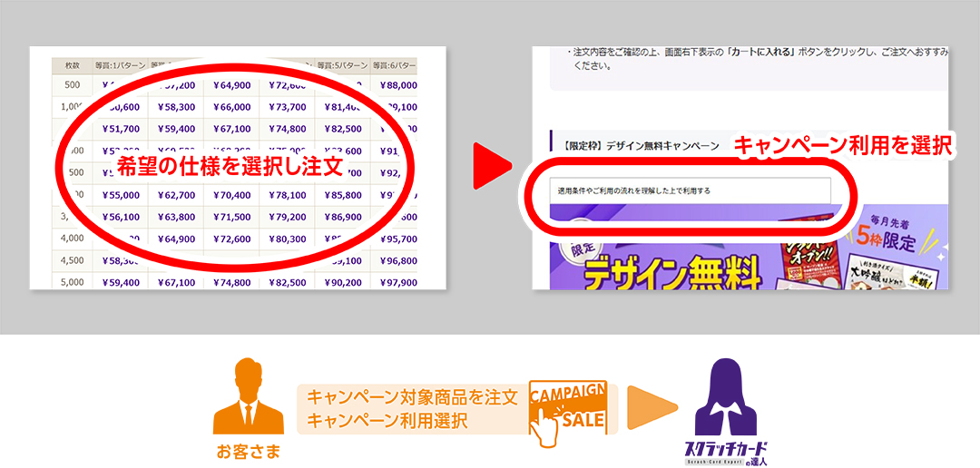Click the 【限定枠】デザイン無料キャンペーン heading
Image resolution: width=980 pixels, height=468 pixels.
(641, 145)
